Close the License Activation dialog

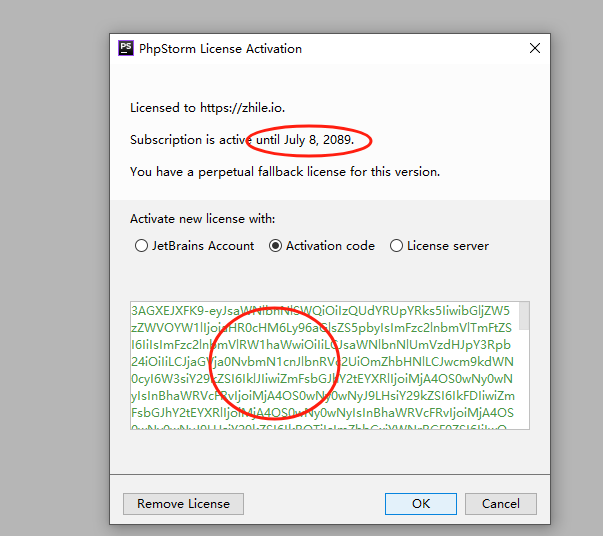tap(535, 48)
